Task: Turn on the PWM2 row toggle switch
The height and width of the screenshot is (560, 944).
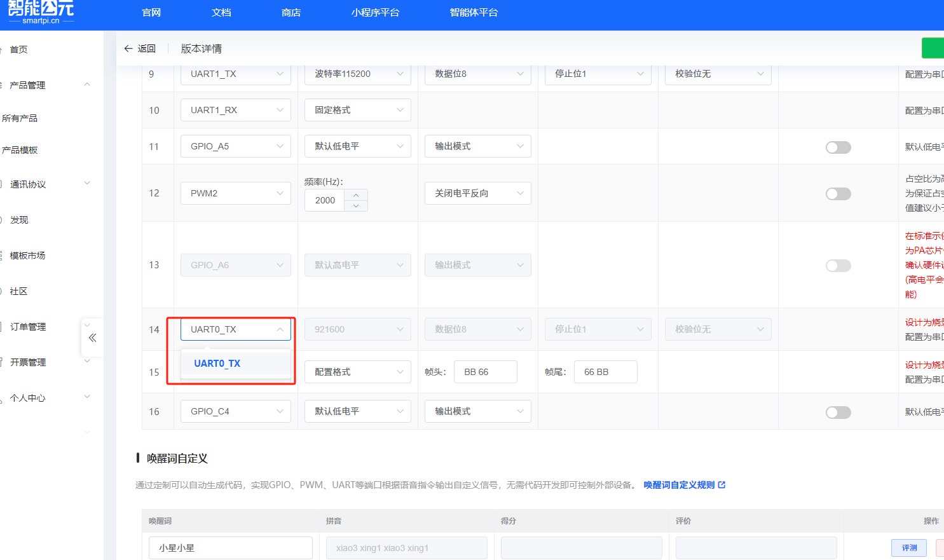Action: (838, 193)
